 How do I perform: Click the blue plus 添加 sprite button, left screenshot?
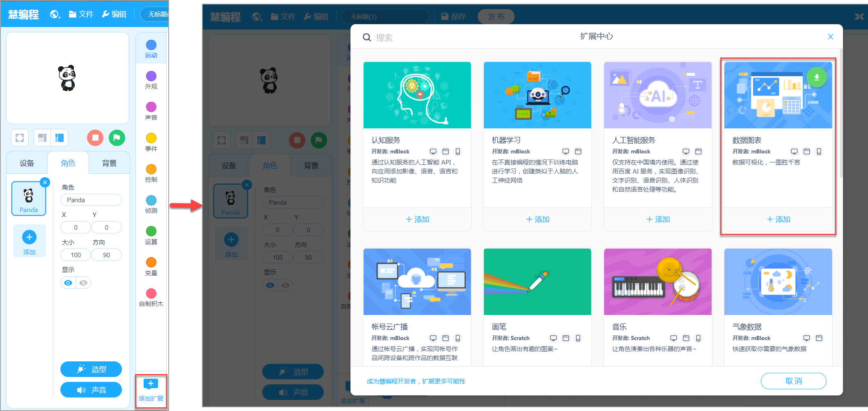29,241
